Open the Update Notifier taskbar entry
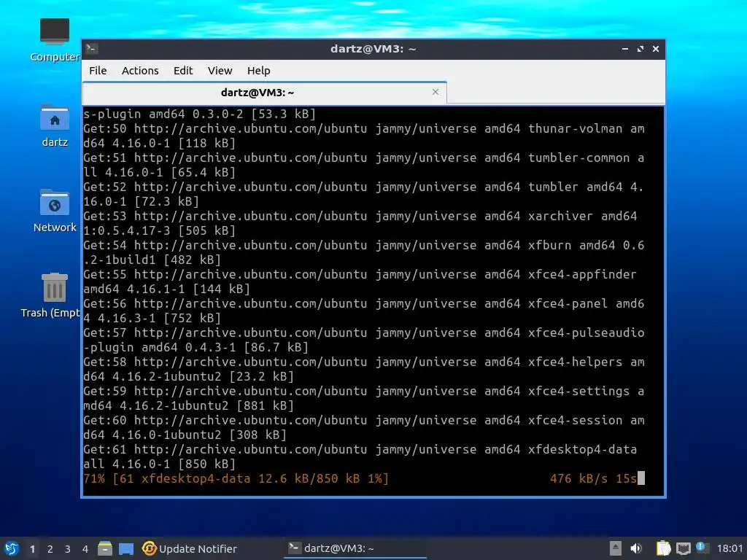Viewport: 747px width, 560px height. tap(189, 548)
